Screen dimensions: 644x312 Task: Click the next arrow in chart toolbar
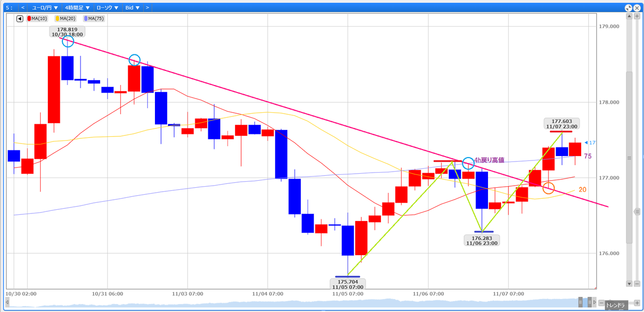pos(147,8)
